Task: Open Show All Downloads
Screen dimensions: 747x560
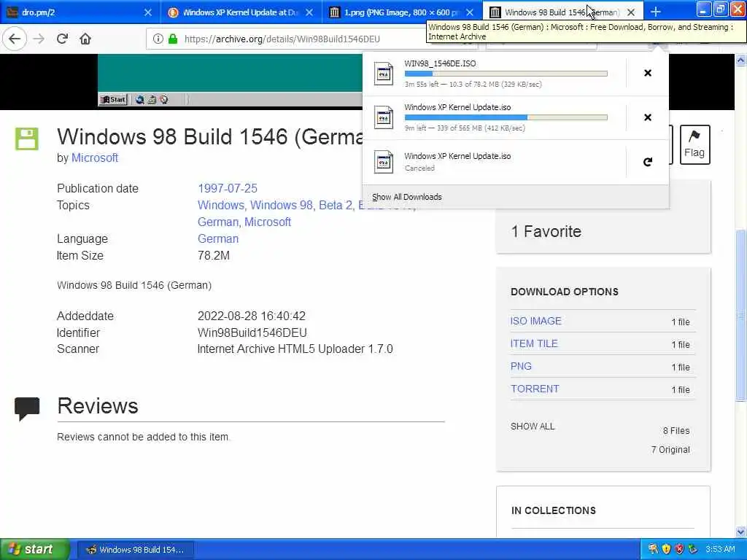Action: tap(407, 197)
